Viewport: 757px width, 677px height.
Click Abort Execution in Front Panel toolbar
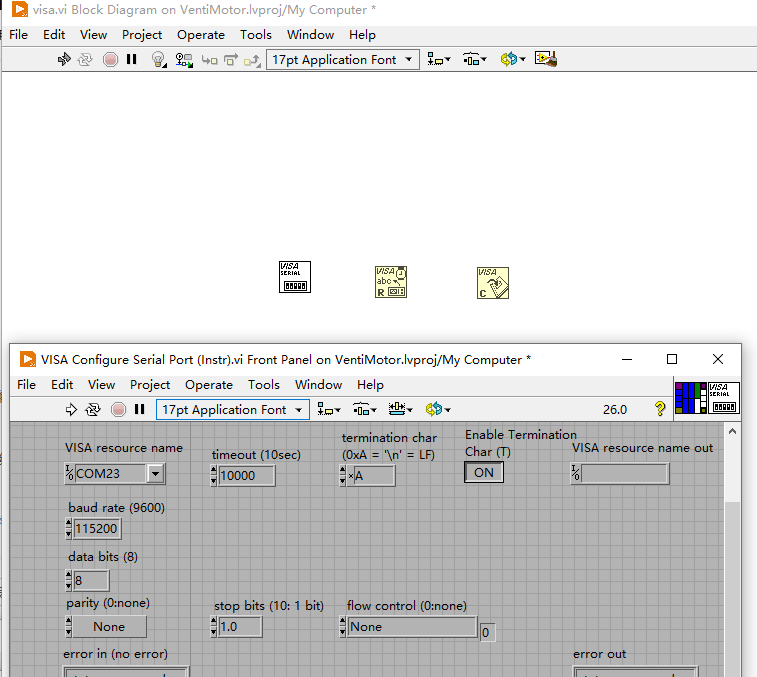pyautogui.click(x=118, y=409)
